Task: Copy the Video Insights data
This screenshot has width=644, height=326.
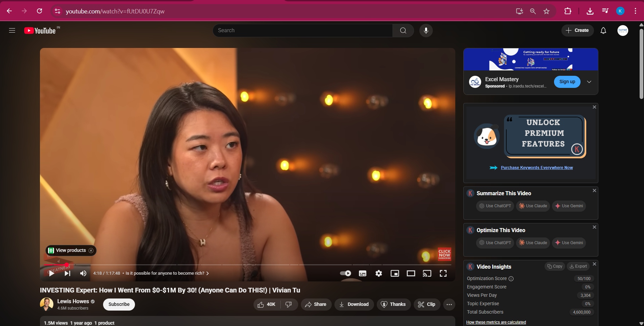Action: pos(555,266)
